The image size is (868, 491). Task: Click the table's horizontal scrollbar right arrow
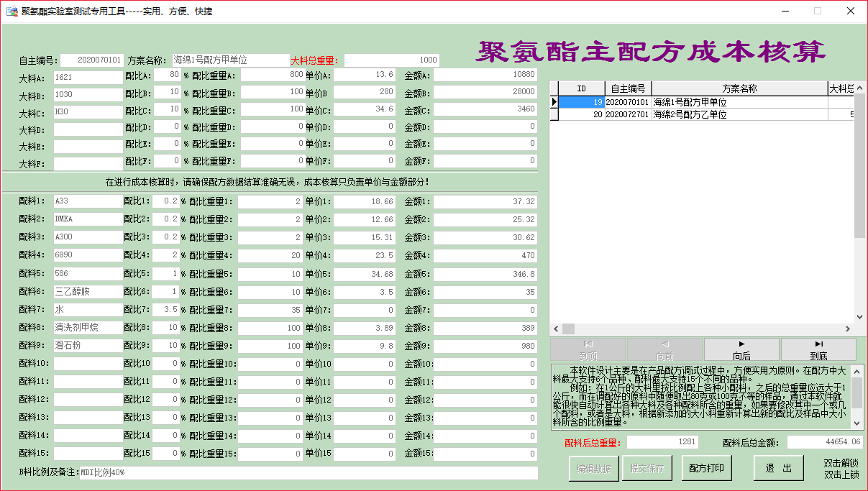pos(847,329)
